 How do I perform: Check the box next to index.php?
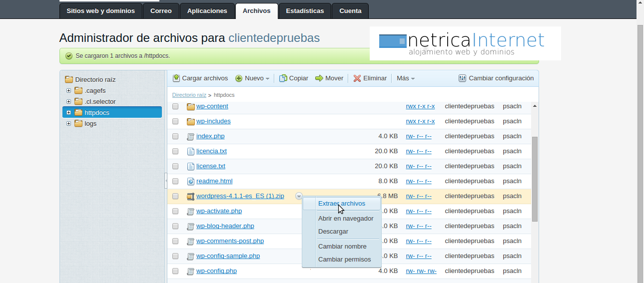tap(175, 136)
